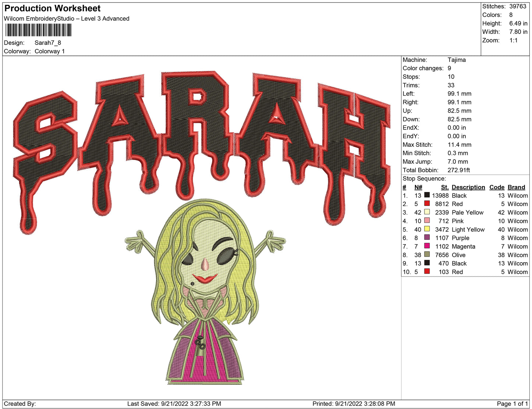Click the "Pink" description text

[458, 221]
